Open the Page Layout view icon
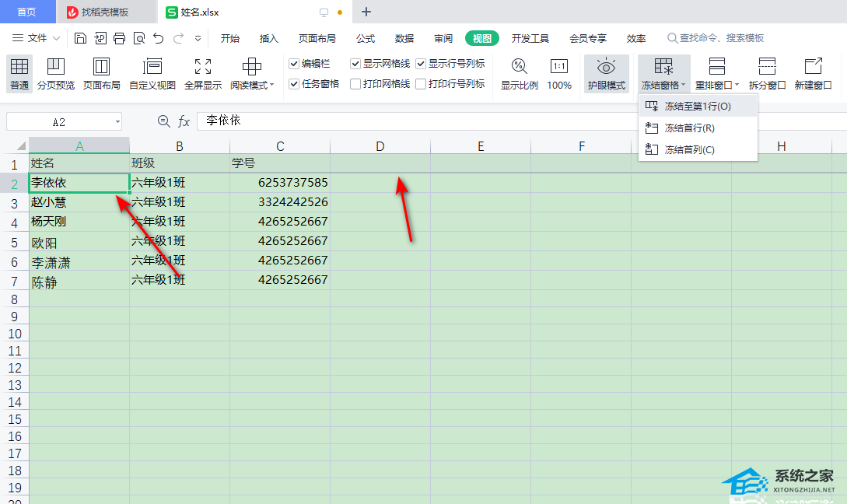 coord(102,68)
